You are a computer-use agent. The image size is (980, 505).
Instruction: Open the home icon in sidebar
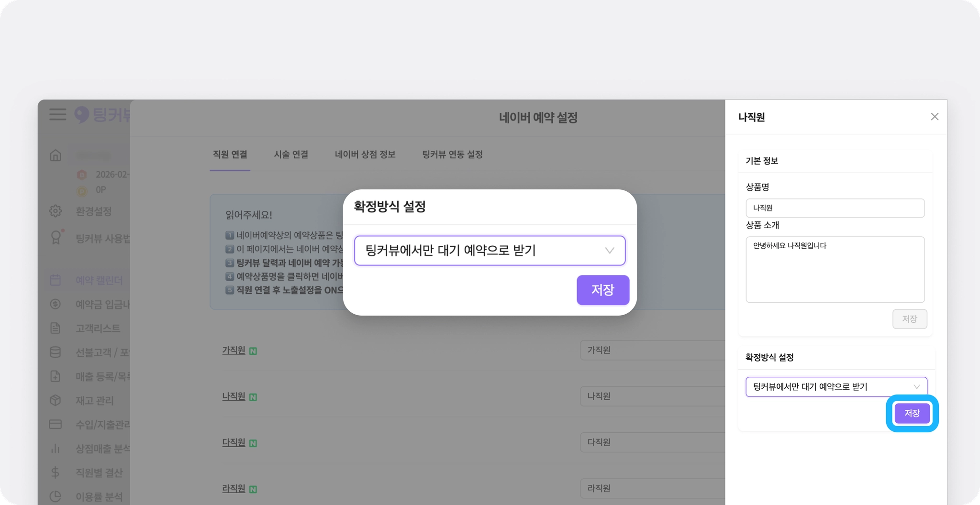56,155
